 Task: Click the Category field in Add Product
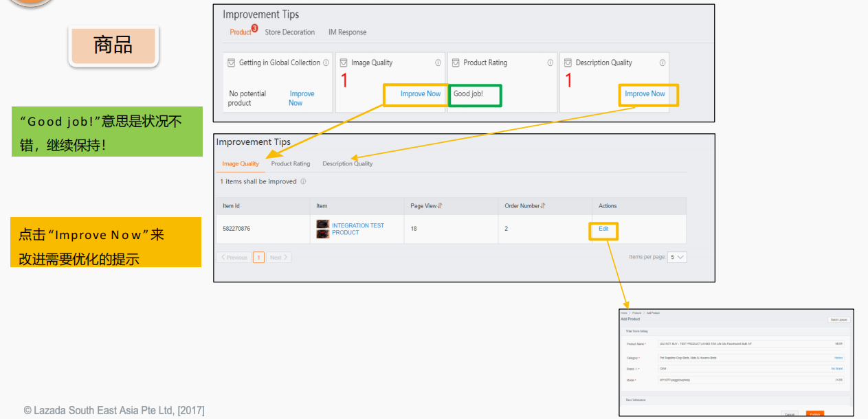[x=751, y=358]
